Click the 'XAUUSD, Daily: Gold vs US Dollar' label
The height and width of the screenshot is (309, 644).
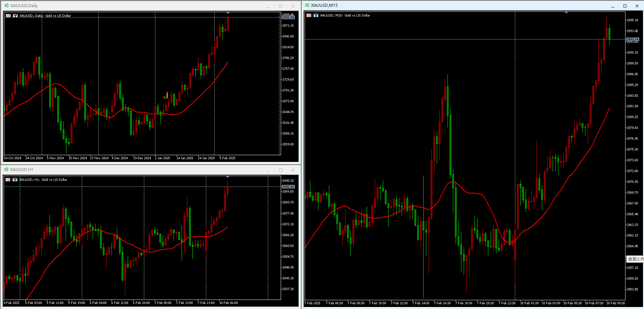(45, 16)
